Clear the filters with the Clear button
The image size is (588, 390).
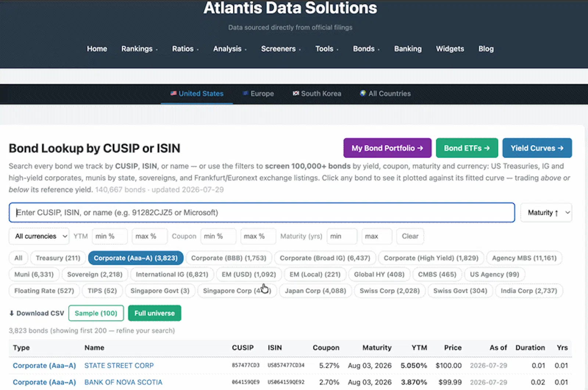[x=410, y=236]
